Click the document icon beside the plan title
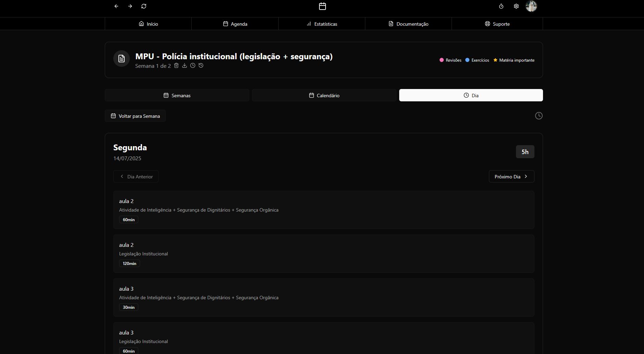The image size is (644, 354). coord(122,59)
